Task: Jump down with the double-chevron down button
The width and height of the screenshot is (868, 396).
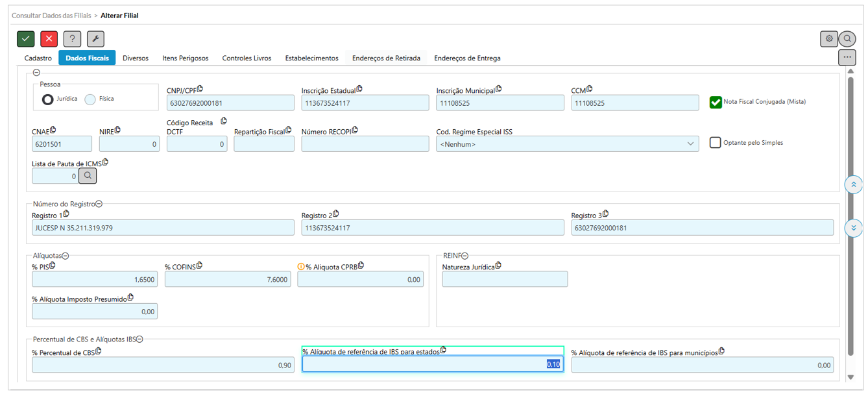Action: [853, 228]
